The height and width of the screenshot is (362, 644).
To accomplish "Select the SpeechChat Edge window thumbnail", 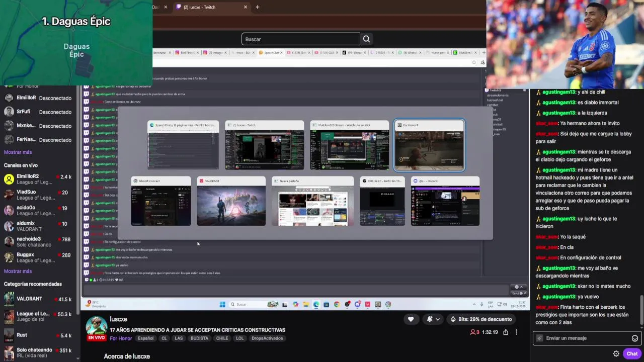I will coord(183,145).
